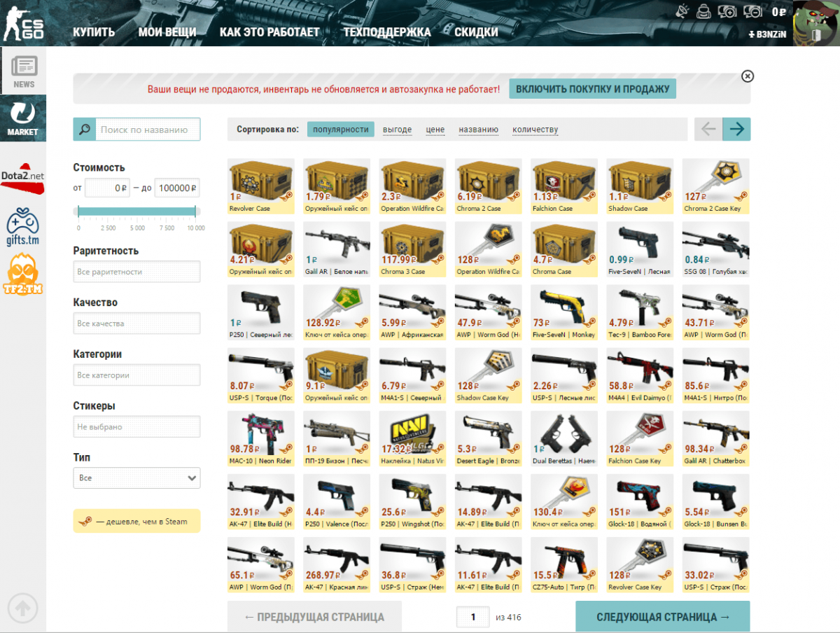This screenshot has height=633, width=840.
Task: Open Как это работает page
Action: [269, 32]
